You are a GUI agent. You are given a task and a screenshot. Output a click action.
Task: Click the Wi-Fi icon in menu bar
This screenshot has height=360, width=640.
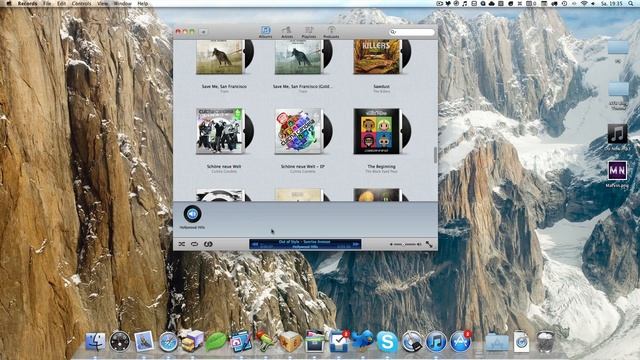tap(584, 3)
